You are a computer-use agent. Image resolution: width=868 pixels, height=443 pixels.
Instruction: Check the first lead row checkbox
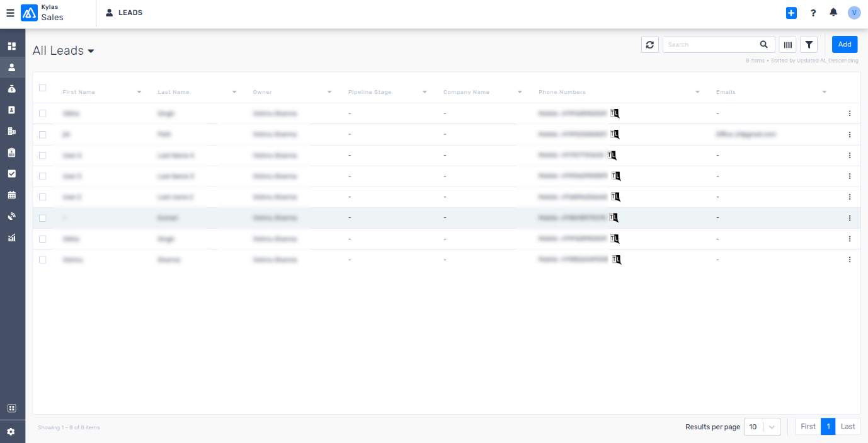[x=43, y=113]
